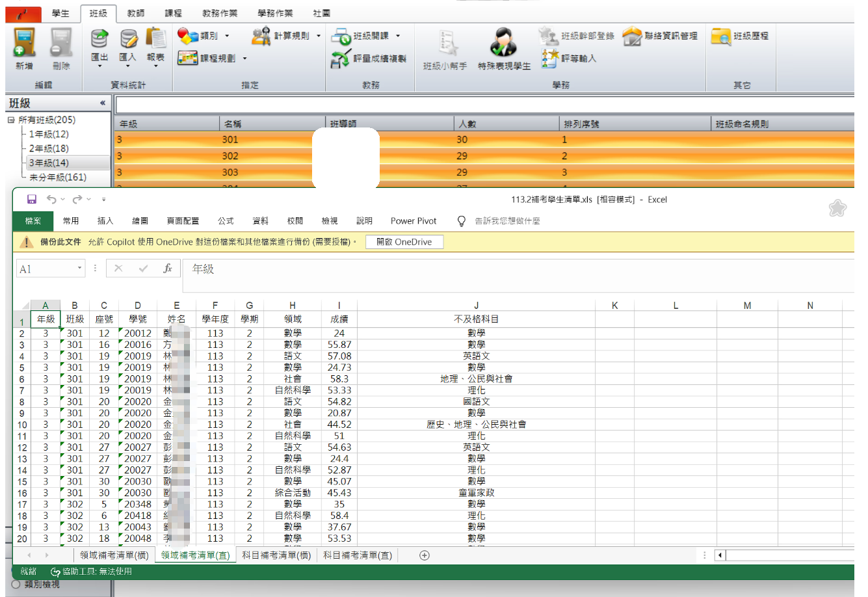Click the search field above the class list
Screen dimensions: 868x597
click(484, 105)
